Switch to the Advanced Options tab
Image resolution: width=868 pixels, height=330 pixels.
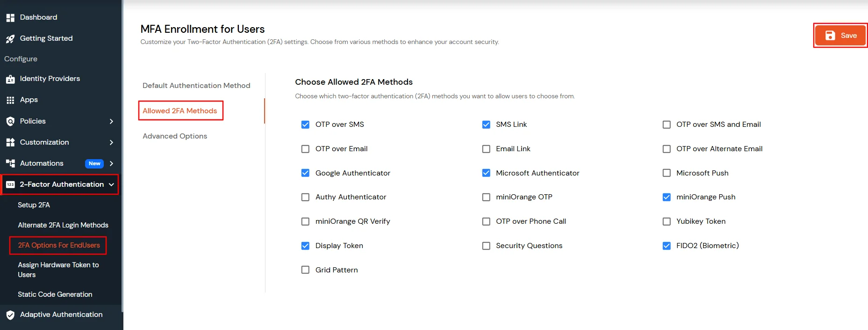pyautogui.click(x=175, y=136)
